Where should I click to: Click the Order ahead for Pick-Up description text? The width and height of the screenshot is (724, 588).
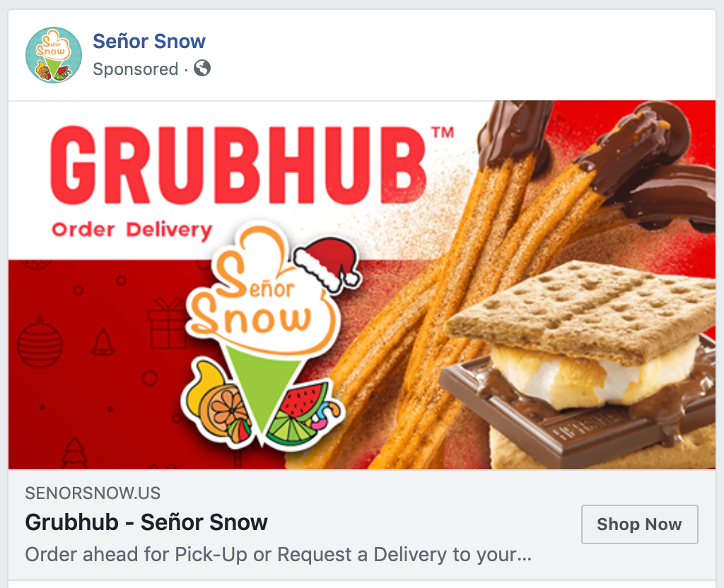(x=279, y=554)
